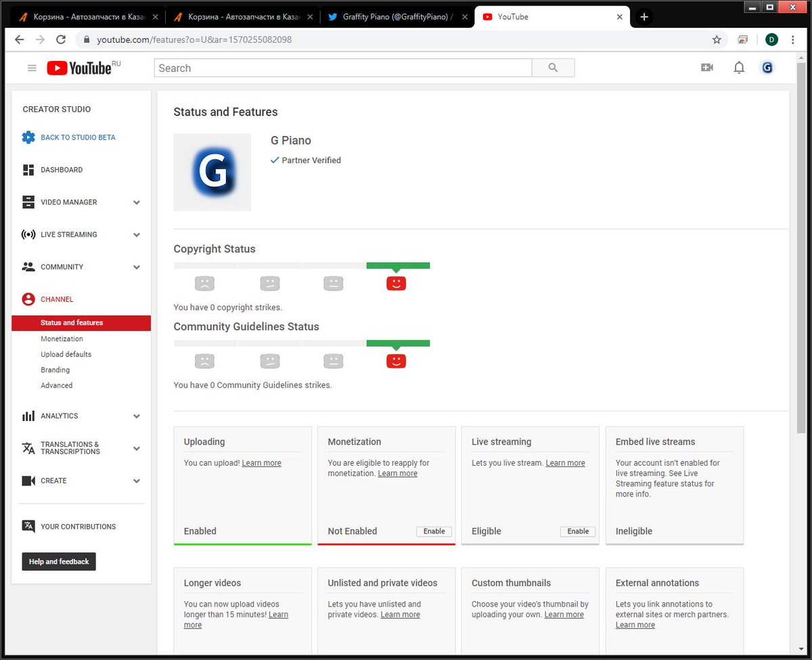812x660 pixels.
Task: Switch to the first Корзина tab
Action: [x=88, y=17]
